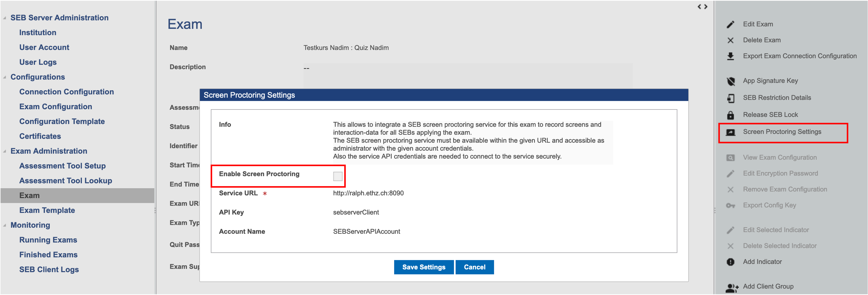The width and height of the screenshot is (868, 295).
Task: Open App Signature Key shield icon
Action: coord(731,81)
